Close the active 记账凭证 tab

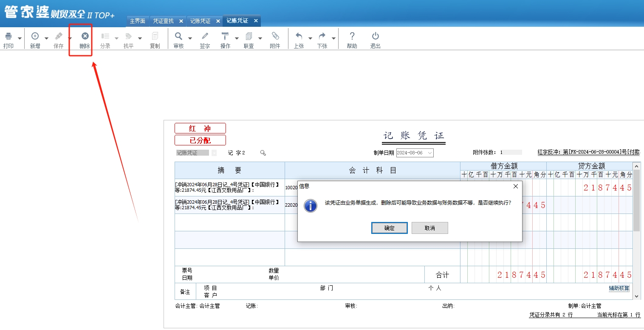point(256,20)
